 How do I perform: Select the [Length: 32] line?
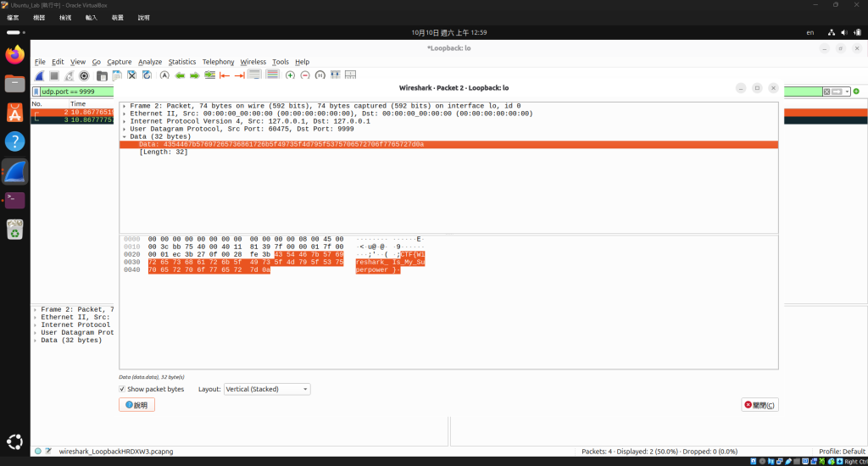click(164, 153)
